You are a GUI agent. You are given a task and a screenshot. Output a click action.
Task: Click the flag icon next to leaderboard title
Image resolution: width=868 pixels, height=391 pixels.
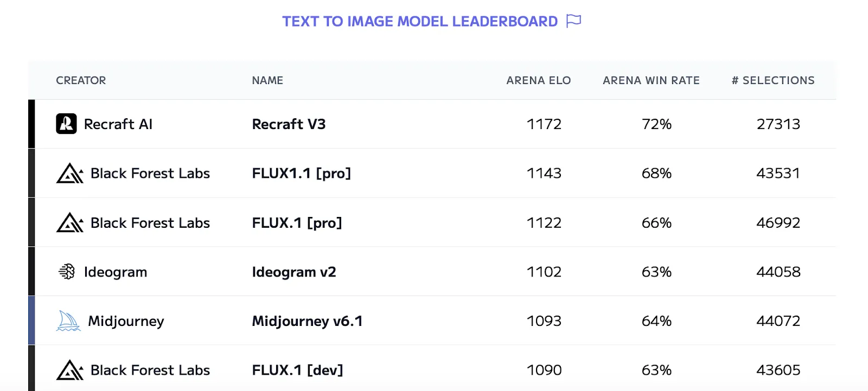click(573, 21)
